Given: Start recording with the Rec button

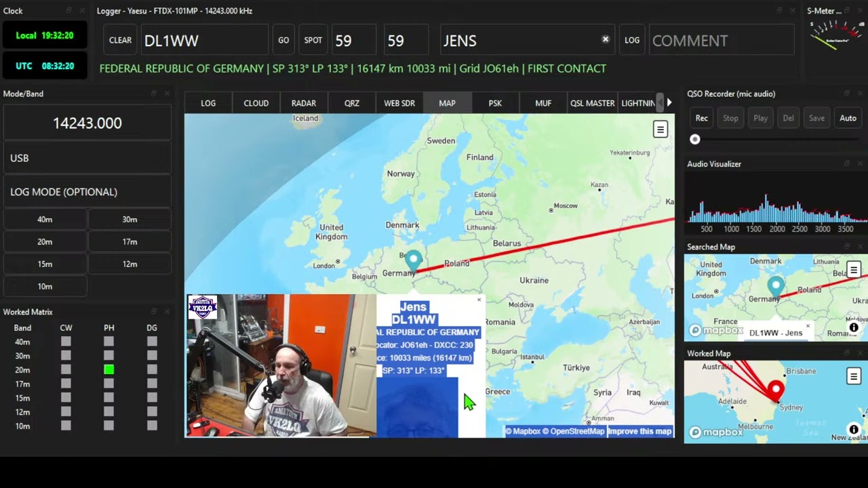Looking at the screenshot, I should 702,118.
